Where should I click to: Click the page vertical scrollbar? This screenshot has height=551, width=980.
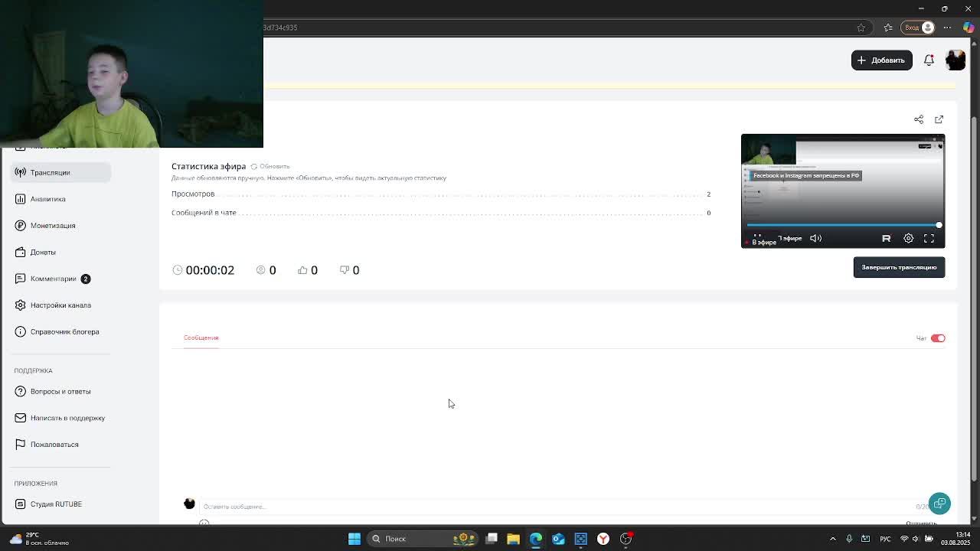(975, 298)
